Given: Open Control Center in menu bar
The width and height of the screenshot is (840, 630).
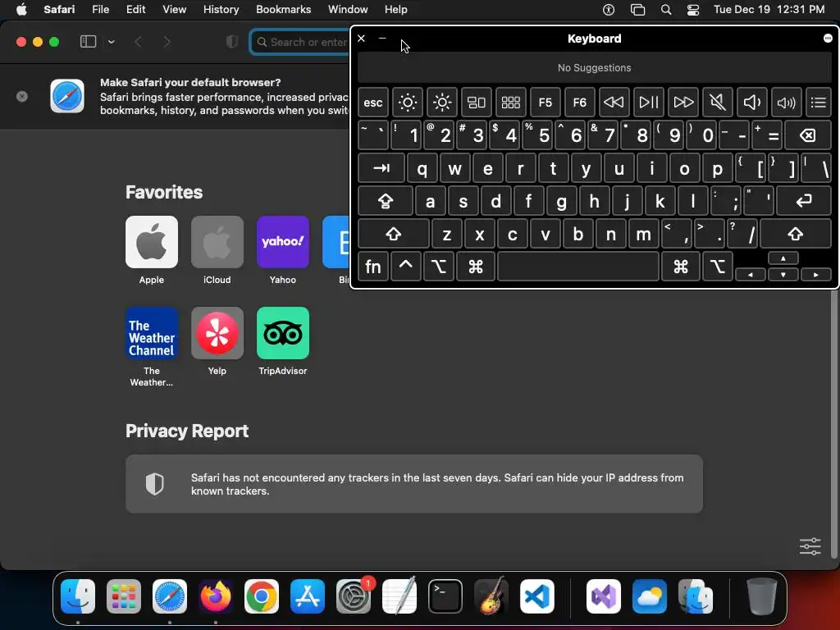Looking at the screenshot, I should [x=693, y=10].
